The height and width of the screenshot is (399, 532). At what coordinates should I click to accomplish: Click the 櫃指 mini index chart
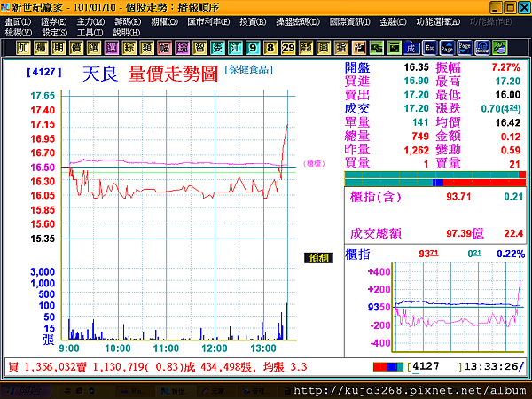click(457, 307)
